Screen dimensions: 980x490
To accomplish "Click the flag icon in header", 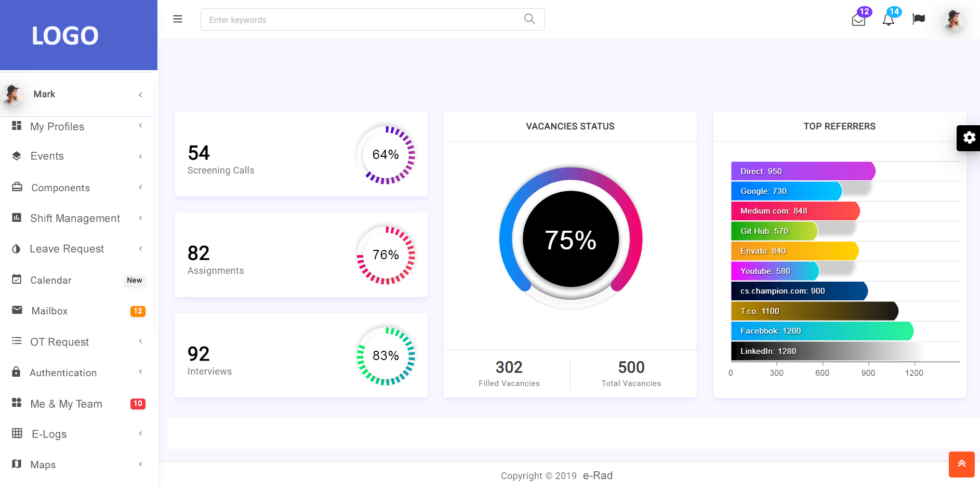I will point(919,19).
